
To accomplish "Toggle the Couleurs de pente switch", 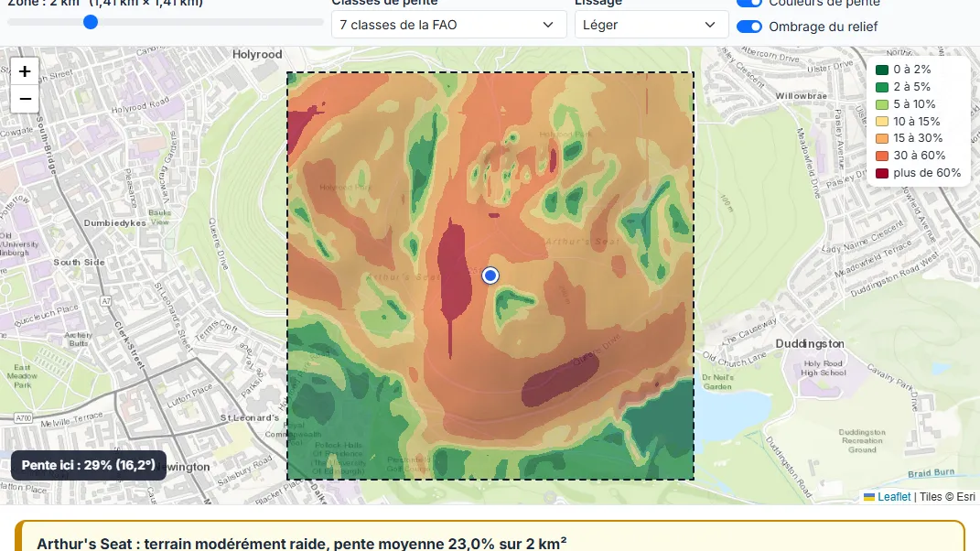I will tap(748, 3).
